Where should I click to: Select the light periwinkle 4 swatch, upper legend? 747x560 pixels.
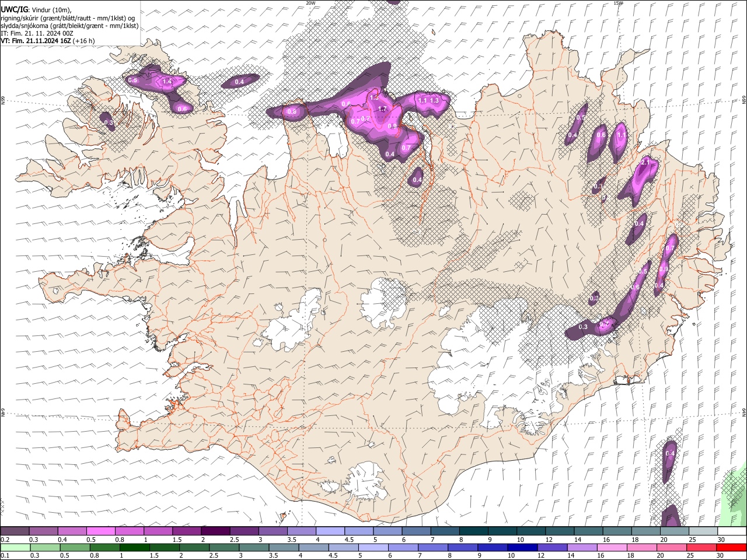pyautogui.click(x=329, y=531)
